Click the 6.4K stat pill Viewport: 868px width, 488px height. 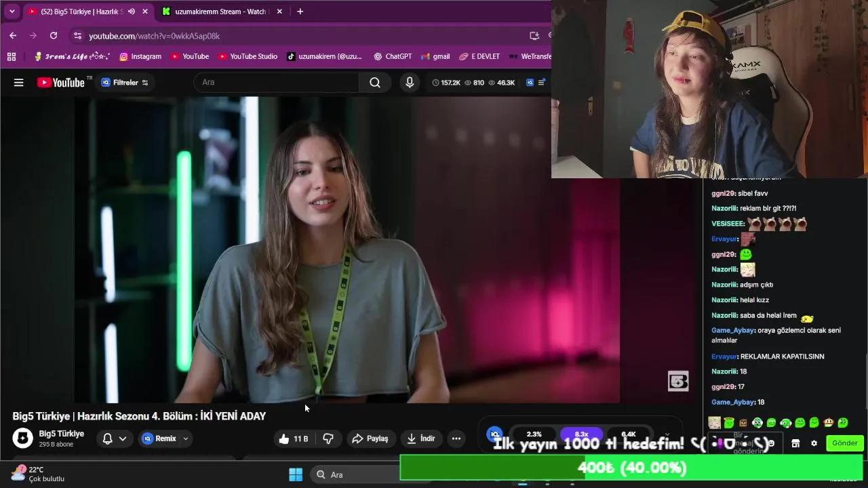629,434
